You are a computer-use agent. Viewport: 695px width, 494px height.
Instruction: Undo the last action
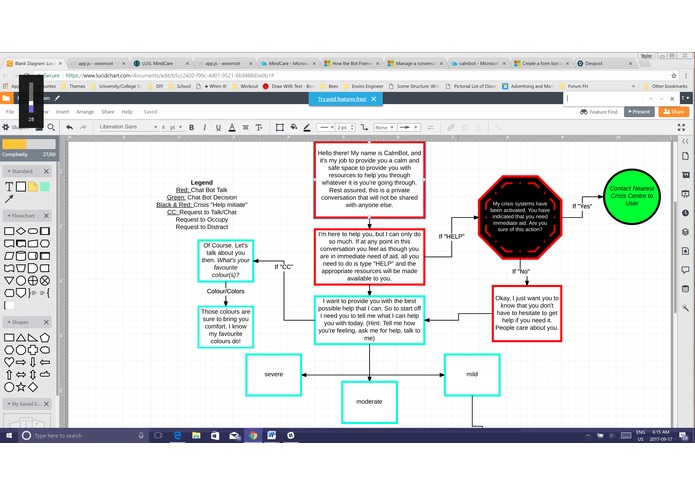pos(70,128)
